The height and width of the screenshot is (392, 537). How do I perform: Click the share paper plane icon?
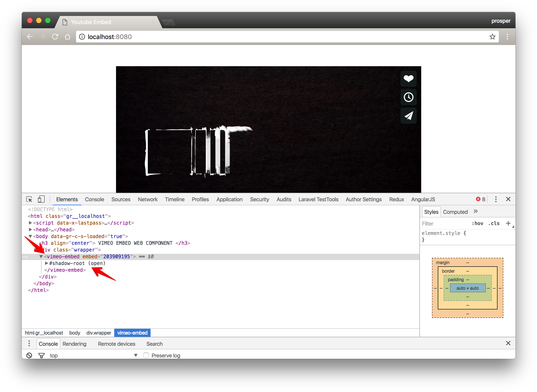(408, 116)
